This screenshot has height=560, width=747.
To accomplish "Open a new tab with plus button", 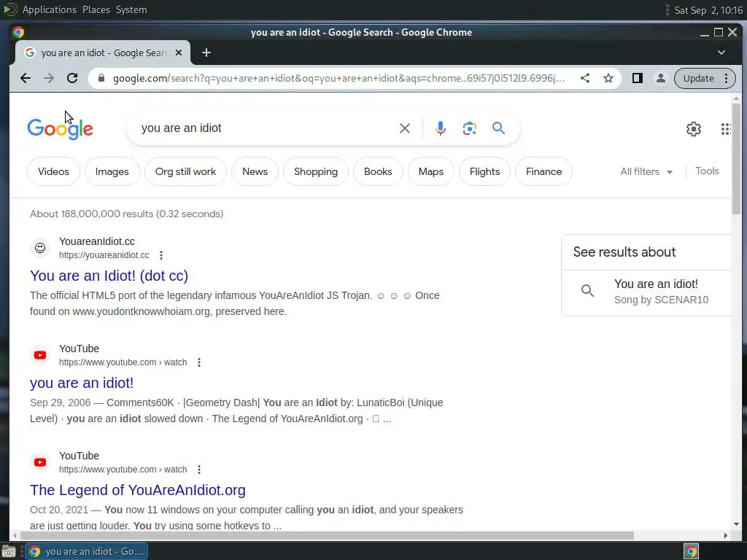I will [x=206, y=52].
